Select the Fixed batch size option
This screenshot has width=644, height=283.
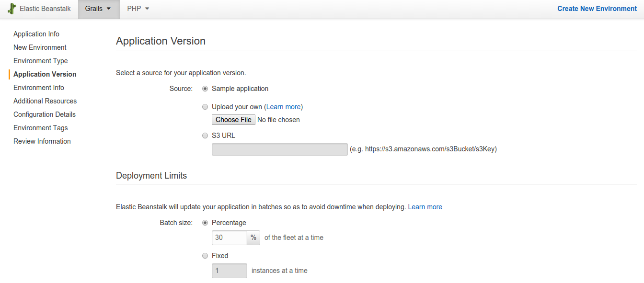pos(205,256)
